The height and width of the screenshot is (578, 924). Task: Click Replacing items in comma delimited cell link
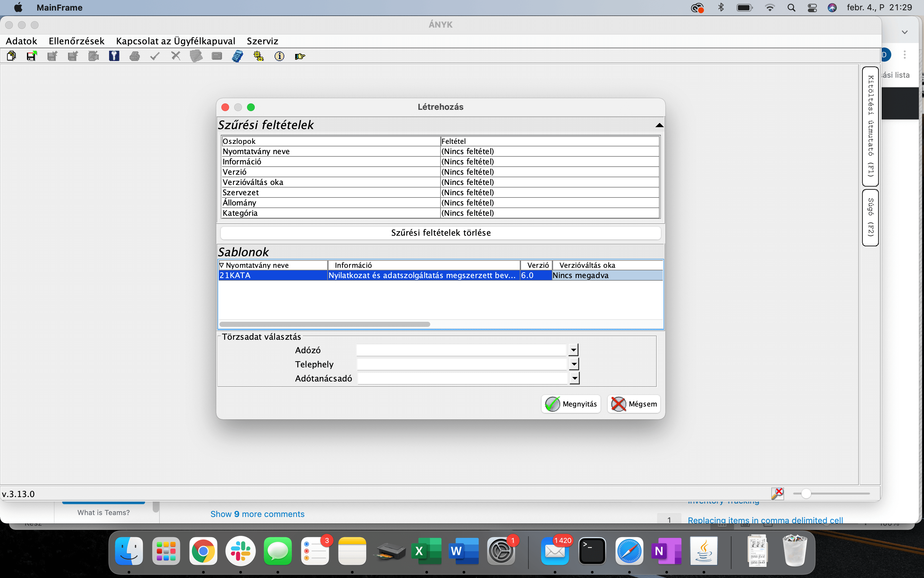coord(765,520)
